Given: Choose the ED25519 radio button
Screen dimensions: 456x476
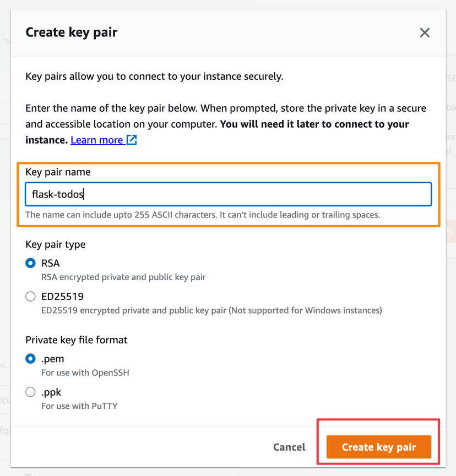Looking at the screenshot, I should click(31, 297).
